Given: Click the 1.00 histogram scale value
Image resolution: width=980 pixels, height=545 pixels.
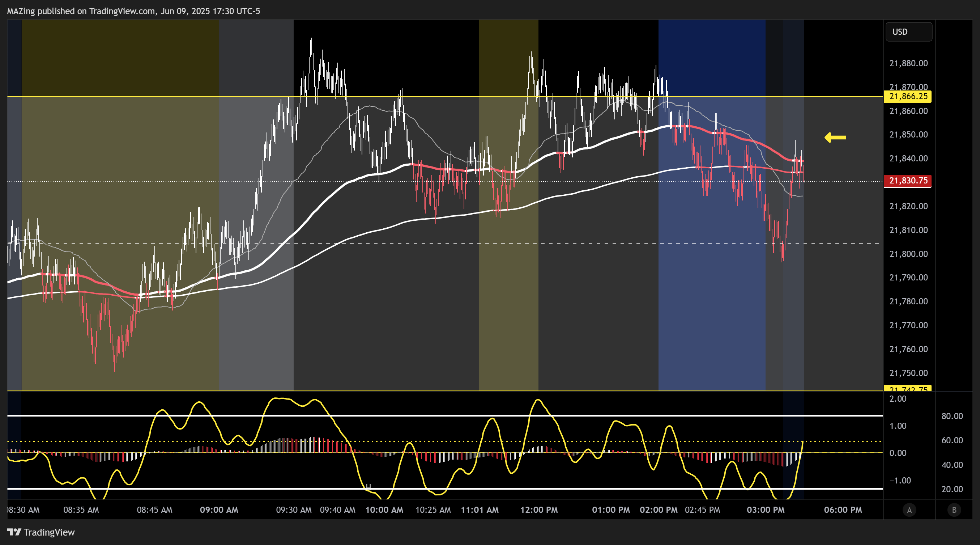Looking at the screenshot, I should 898,426.
